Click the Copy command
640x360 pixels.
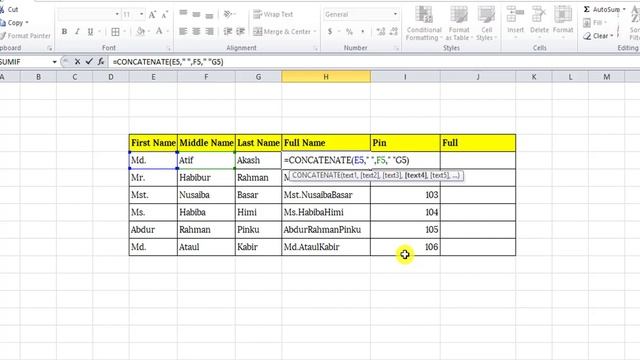[x=14, y=22]
